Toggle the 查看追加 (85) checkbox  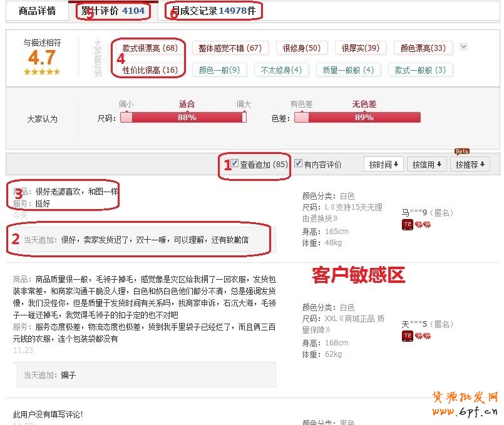coord(235,164)
